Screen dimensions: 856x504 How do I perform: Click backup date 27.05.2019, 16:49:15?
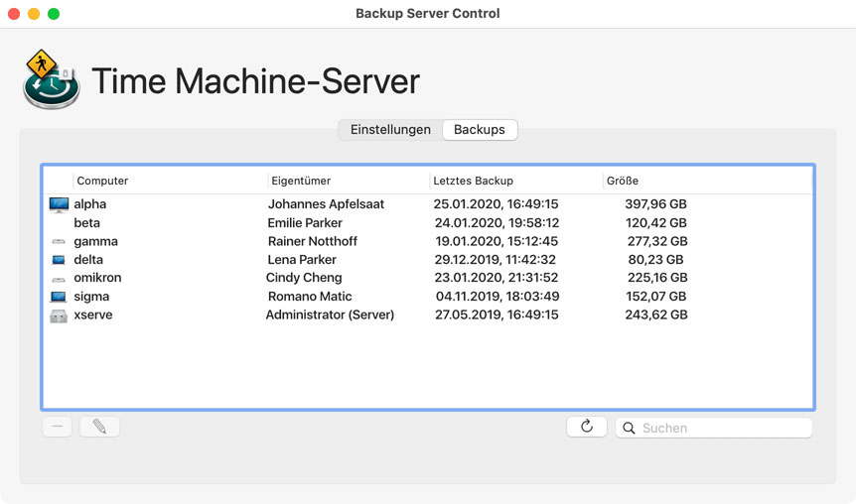[497, 315]
